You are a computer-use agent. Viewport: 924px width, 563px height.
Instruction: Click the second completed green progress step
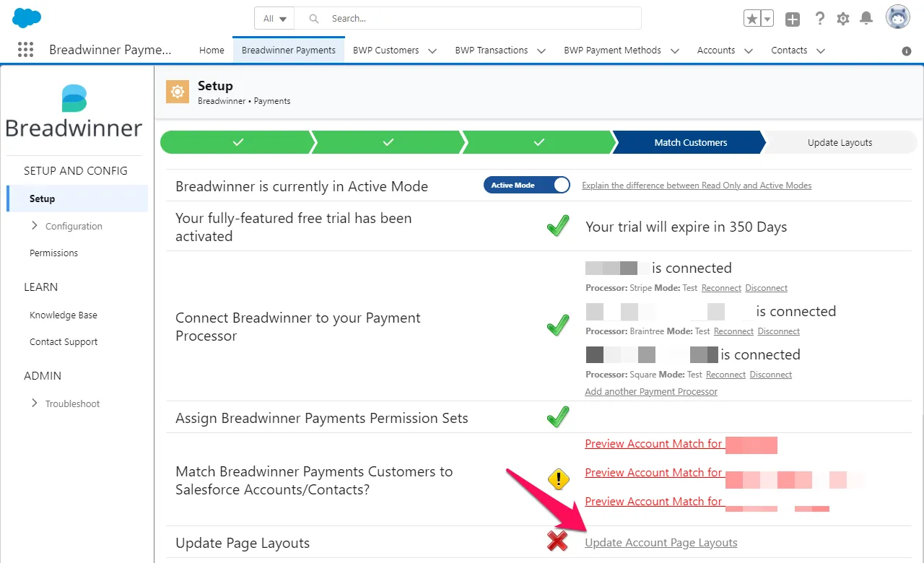[388, 143]
